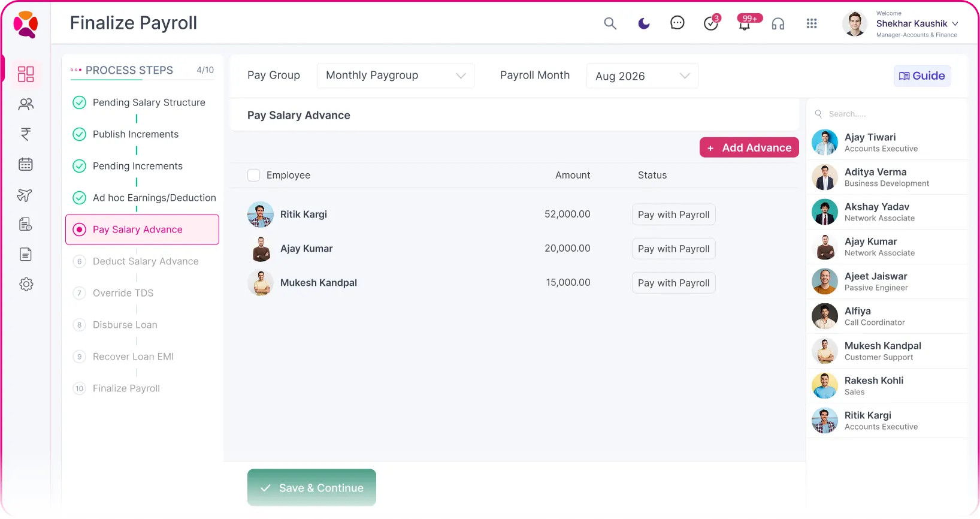
Task: Select Alfiya in employee list
Action: (887, 316)
